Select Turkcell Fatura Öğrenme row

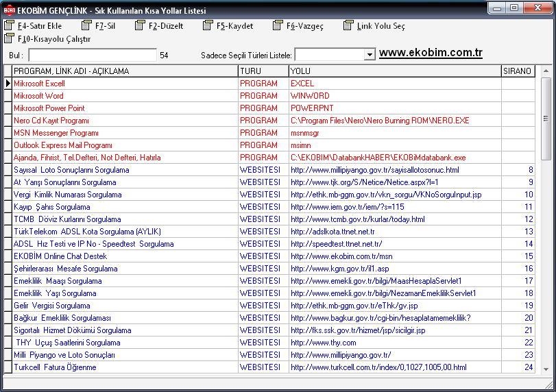[269, 367]
